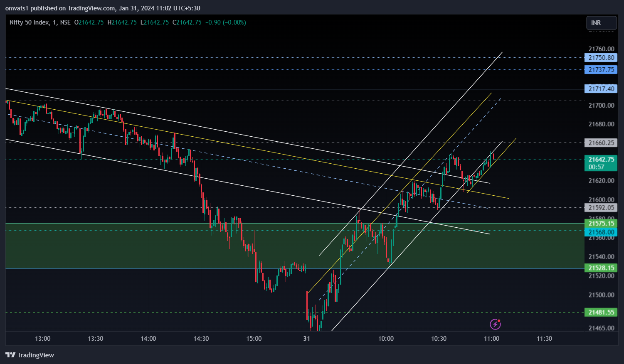Image resolution: width=624 pixels, height=364 pixels.
Task: Click the 21481.55 dashed line label
Action: pos(601,312)
